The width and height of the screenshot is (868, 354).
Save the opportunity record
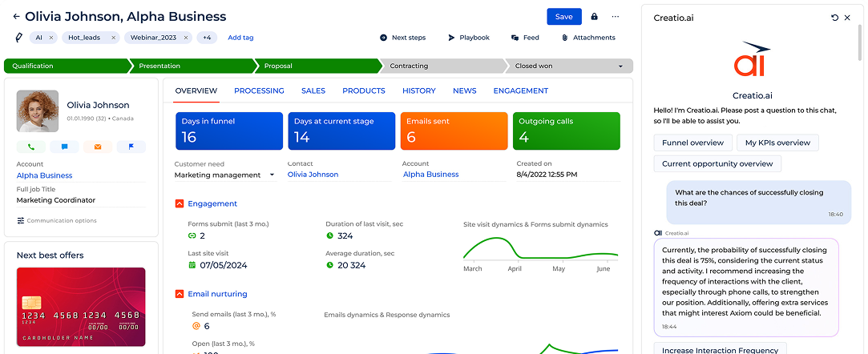coord(564,17)
